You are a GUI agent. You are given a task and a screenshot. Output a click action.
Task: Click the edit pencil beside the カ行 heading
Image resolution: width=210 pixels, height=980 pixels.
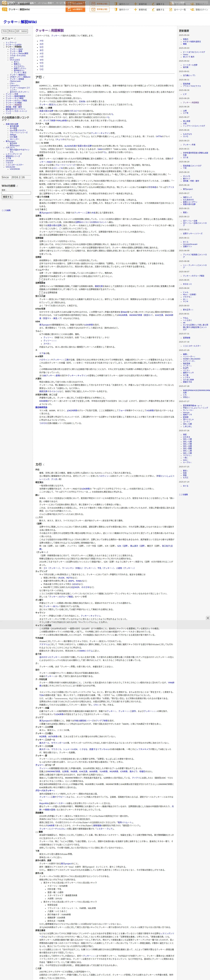(44, 465)
